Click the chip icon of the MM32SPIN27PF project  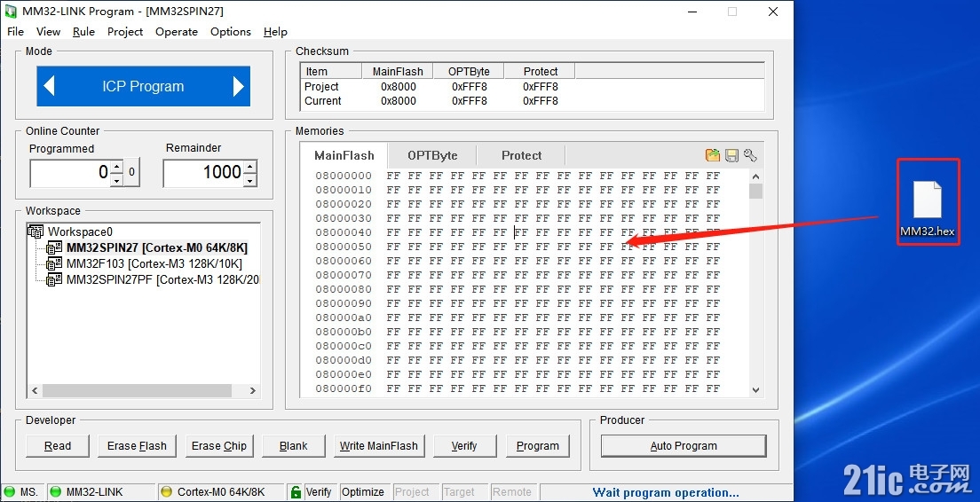[x=55, y=279]
